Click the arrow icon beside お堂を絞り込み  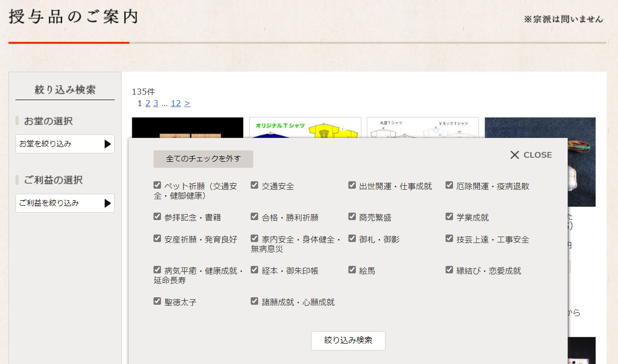pyautogui.click(x=107, y=144)
